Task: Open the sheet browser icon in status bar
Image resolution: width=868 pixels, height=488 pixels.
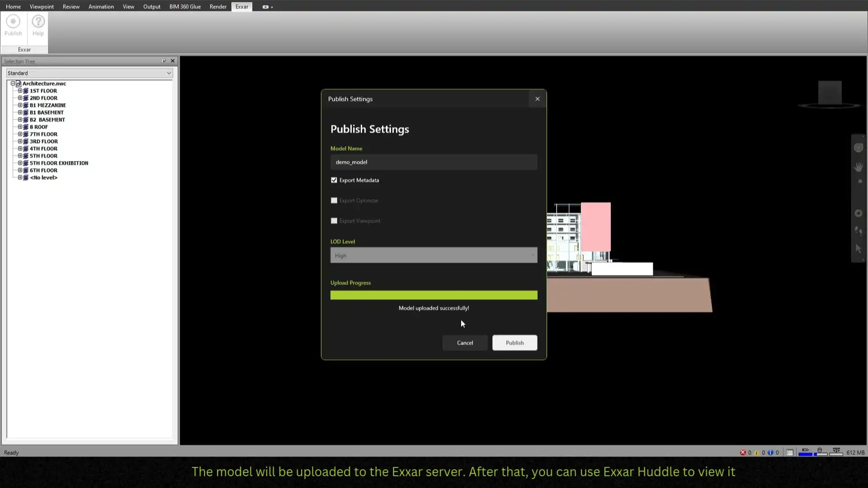Action: tap(790, 452)
